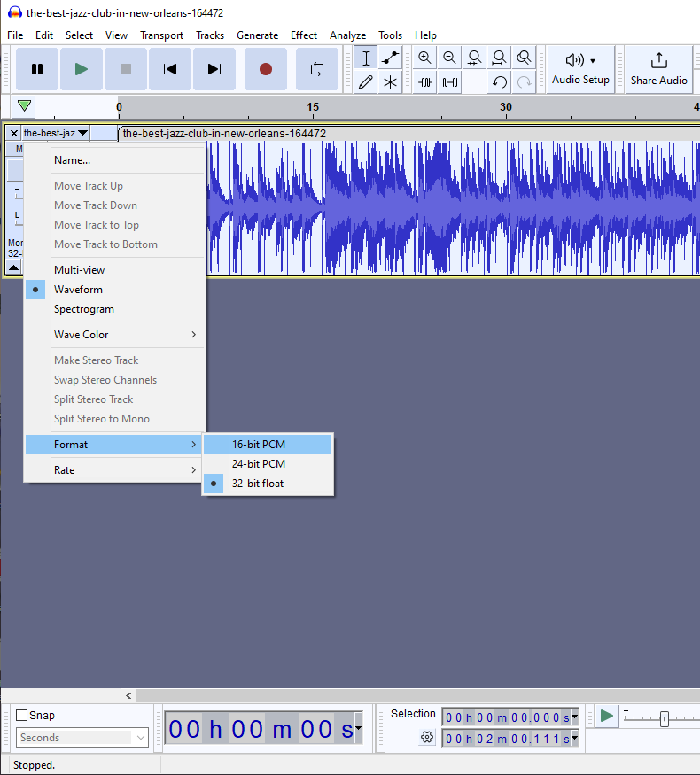Open the Effect menu
This screenshot has height=775, width=700.
[303, 35]
